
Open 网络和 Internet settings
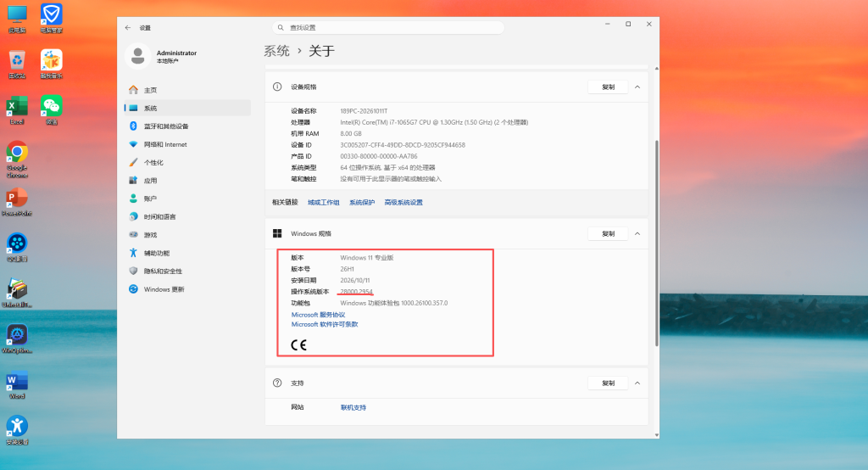coord(187,144)
